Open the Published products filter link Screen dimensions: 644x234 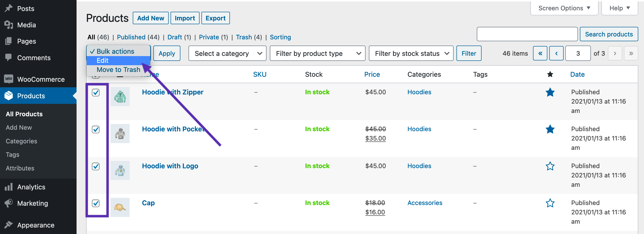point(131,37)
